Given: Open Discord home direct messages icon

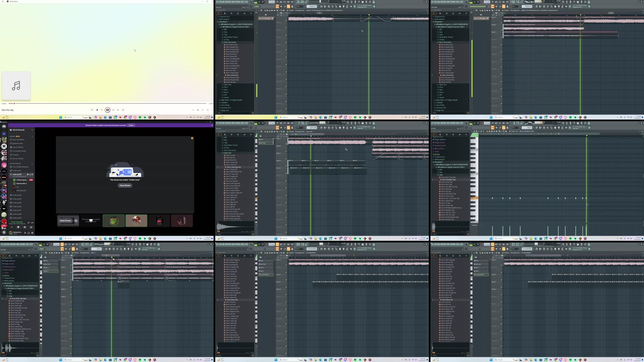Looking at the screenshot, I should pyautogui.click(x=4, y=127).
